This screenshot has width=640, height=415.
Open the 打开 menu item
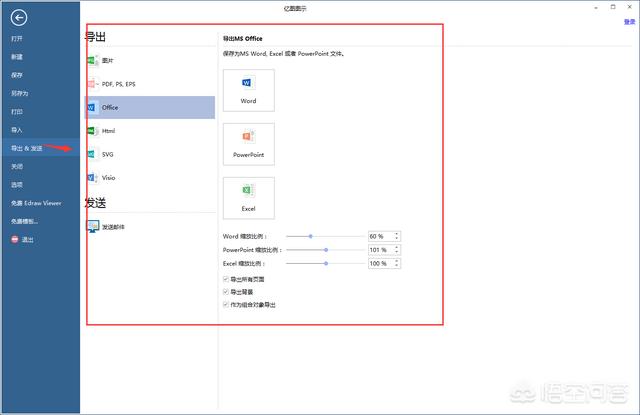click(x=17, y=38)
